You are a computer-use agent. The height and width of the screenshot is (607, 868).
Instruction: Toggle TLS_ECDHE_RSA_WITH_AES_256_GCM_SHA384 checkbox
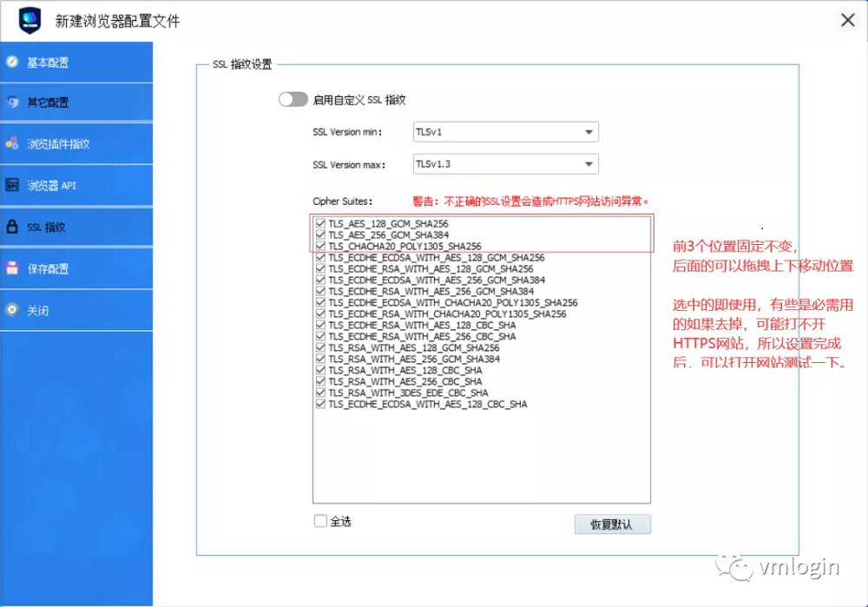pyautogui.click(x=320, y=291)
